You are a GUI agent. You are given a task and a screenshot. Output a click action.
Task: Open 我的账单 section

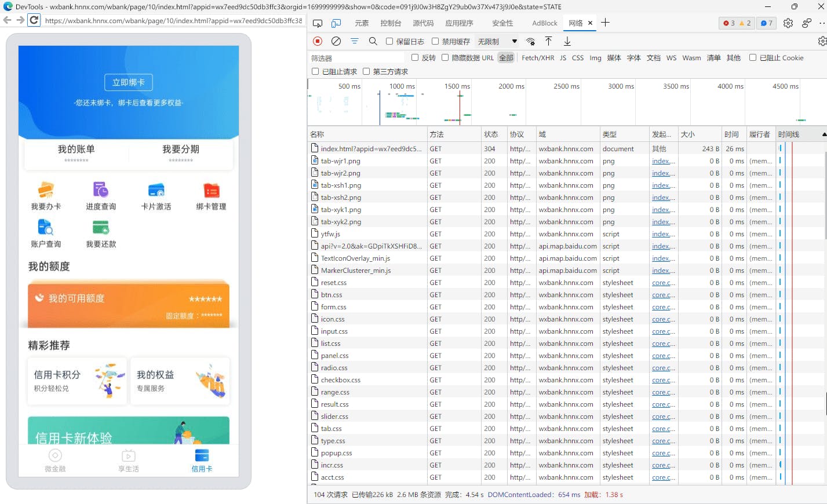[76, 153]
